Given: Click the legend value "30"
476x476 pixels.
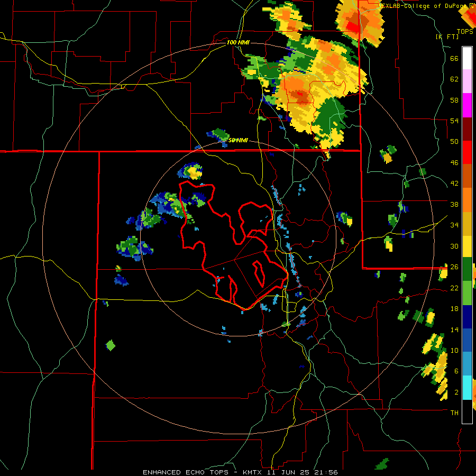Looking at the screenshot, I should [x=454, y=246].
